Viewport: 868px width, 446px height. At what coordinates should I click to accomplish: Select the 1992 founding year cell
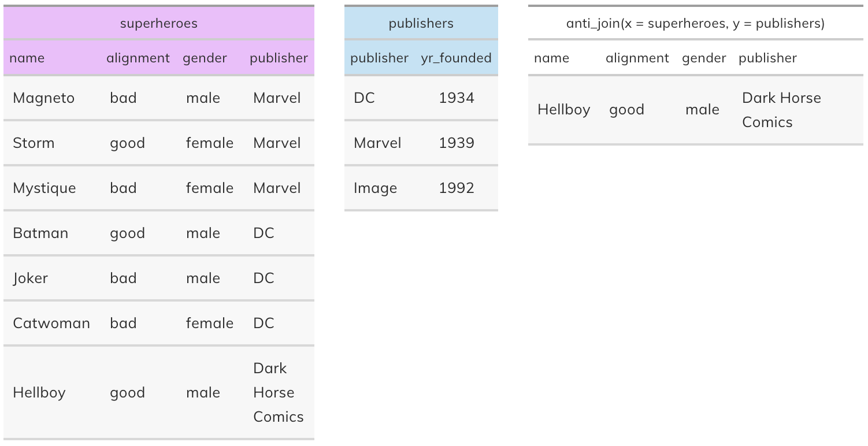[x=457, y=188]
